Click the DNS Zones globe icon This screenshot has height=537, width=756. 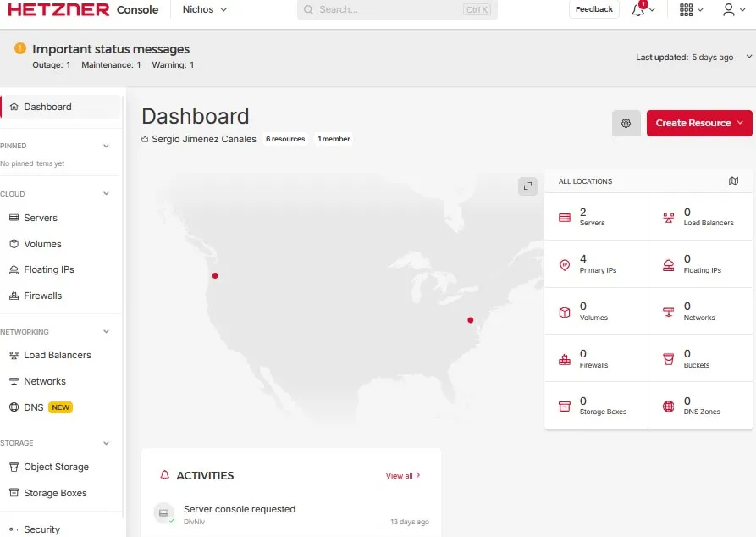pyautogui.click(x=668, y=407)
